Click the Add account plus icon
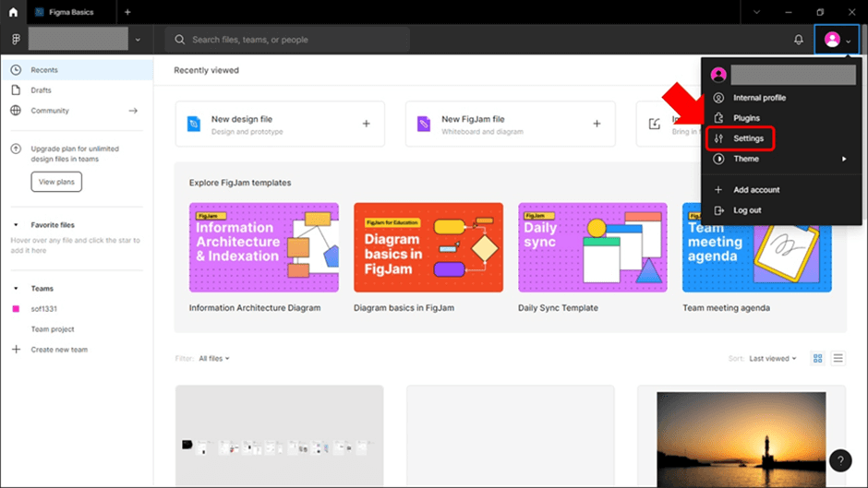The height and width of the screenshot is (488, 868). (718, 190)
